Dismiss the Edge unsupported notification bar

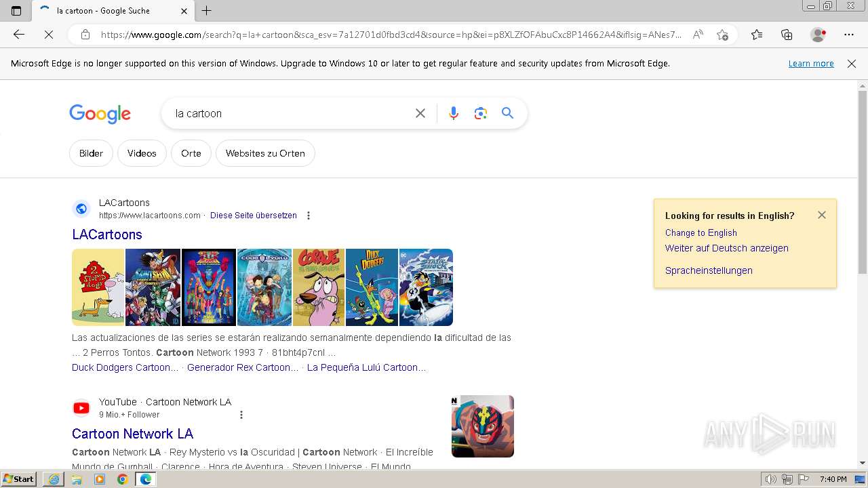coord(852,64)
